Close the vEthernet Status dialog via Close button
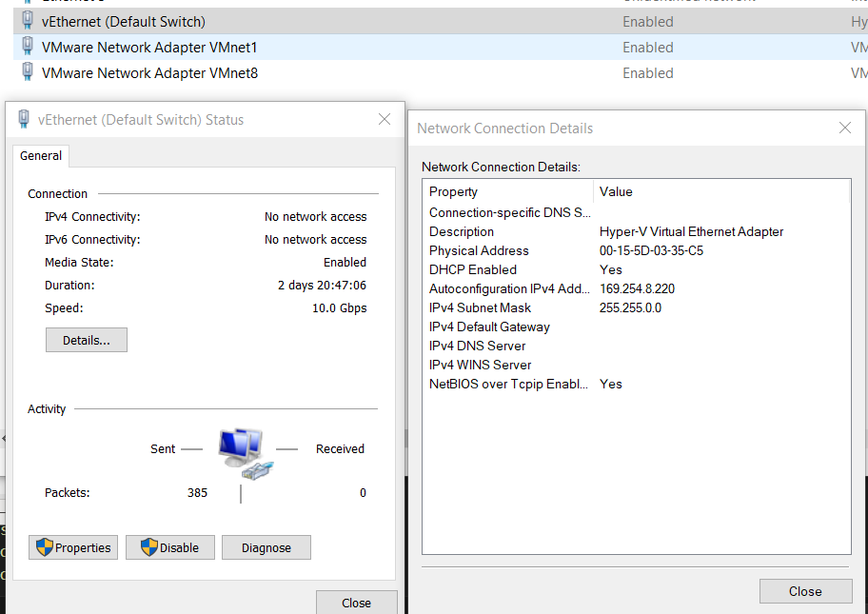The width and height of the screenshot is (868, 614). pyautogui.click(x=357, y=603)
